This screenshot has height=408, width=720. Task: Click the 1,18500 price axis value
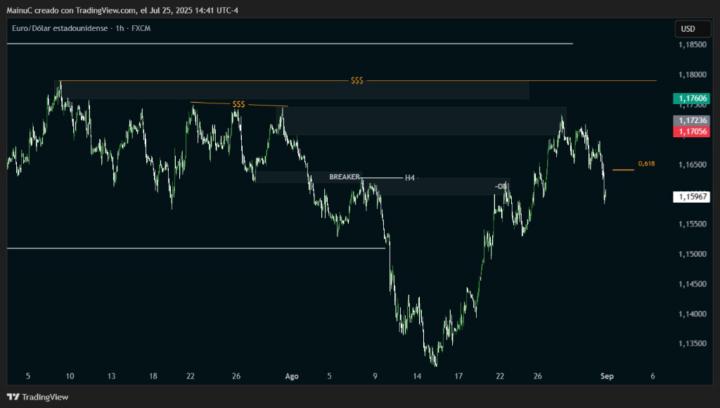click(x=692, y=45)
